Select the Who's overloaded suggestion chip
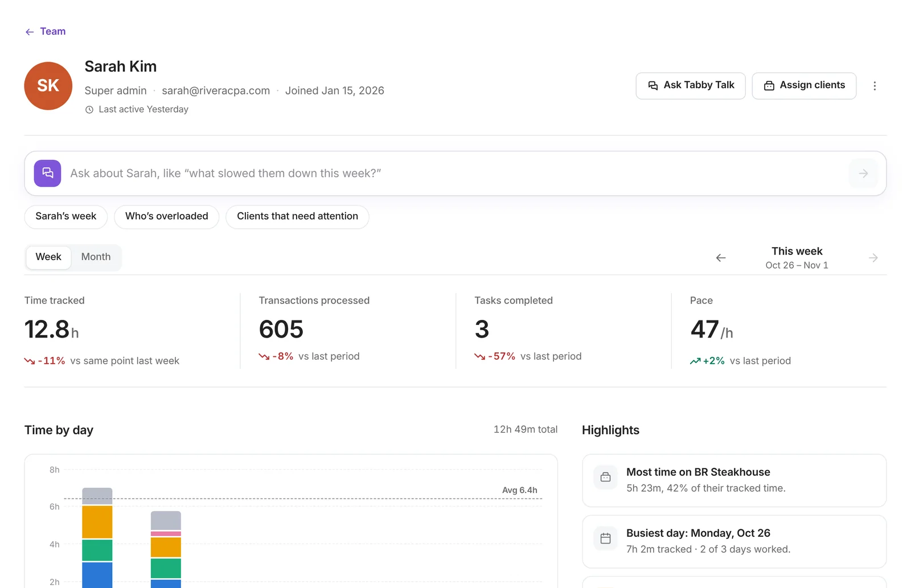This screenshot has height=588, width=911. pyautogui.click(x=167, y=217)
